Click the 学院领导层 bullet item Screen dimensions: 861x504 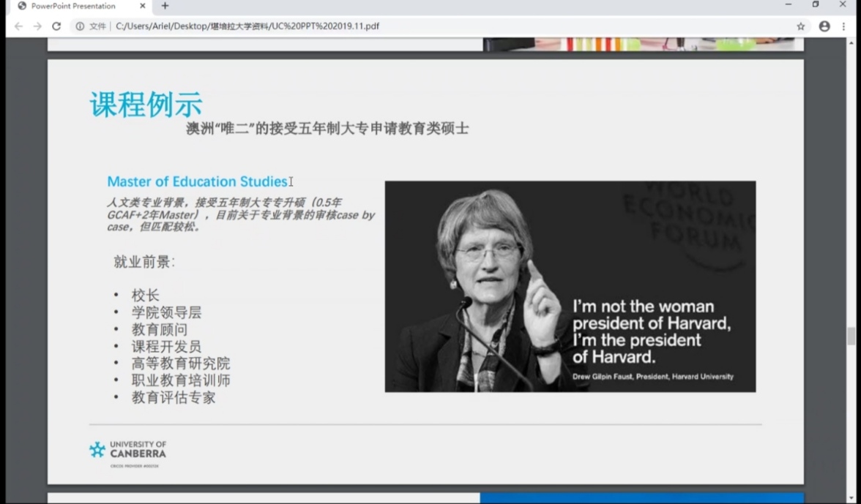coord(166,312)
